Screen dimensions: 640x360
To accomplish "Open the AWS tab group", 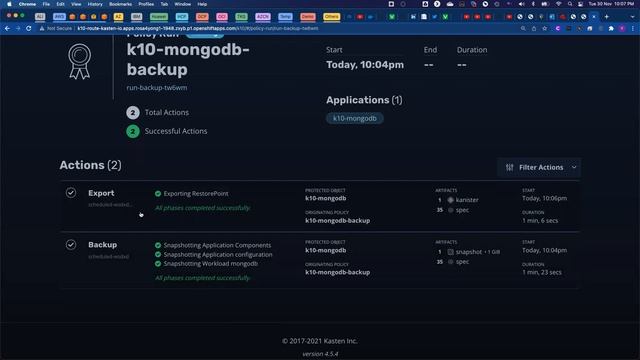I will click(59, 17).
